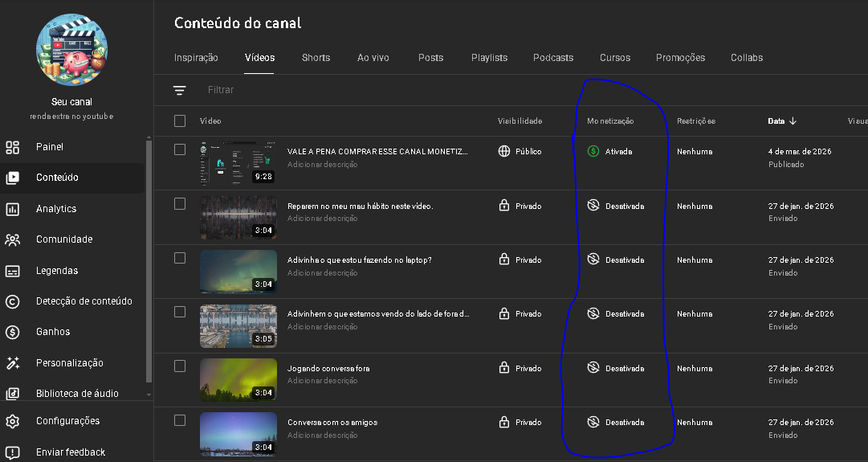Open filter menu icon beside Filtrar
Image resolution: width=868 pixels, height=462 pixels.
tap(179, 90)
